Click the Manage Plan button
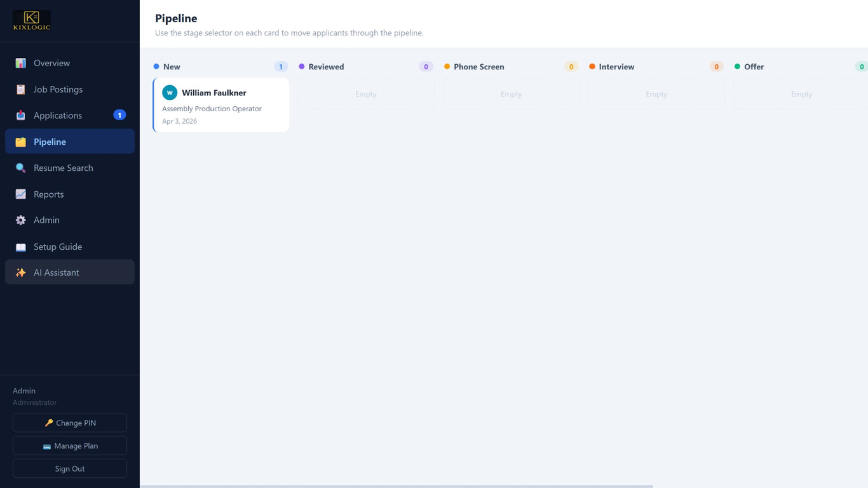 coord(70,446)
